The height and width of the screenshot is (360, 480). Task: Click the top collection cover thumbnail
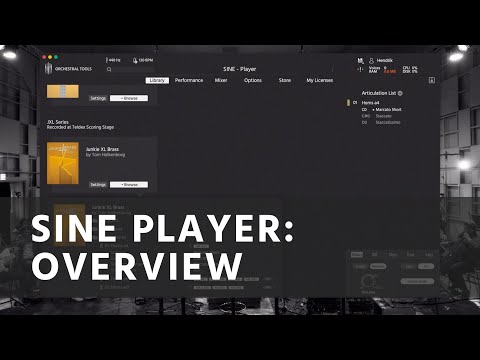click(x=63, y=91)
